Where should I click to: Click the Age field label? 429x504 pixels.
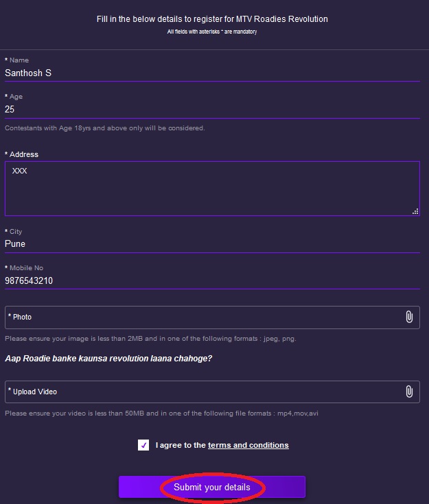click(x=16, y=97)
